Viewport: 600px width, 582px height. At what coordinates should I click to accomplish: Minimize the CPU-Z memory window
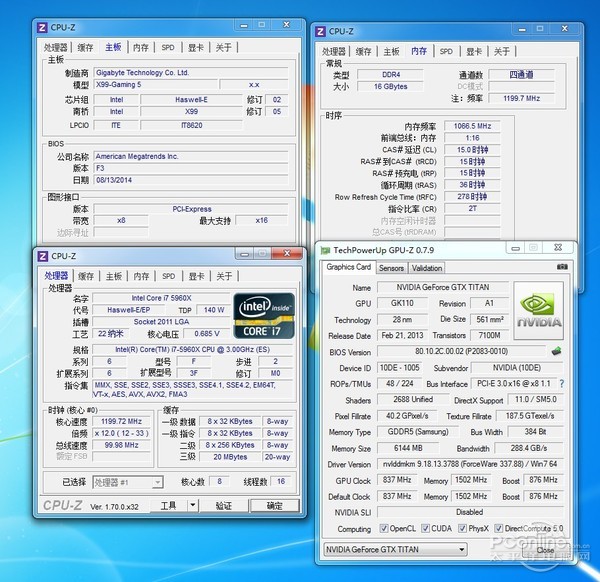[522, 29]
